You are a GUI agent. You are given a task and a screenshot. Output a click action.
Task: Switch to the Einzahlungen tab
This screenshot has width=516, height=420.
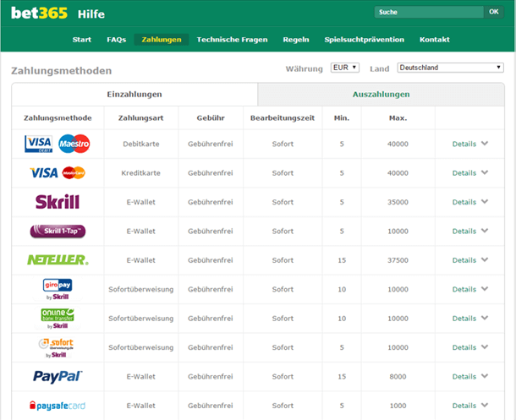tap(134, 95)
